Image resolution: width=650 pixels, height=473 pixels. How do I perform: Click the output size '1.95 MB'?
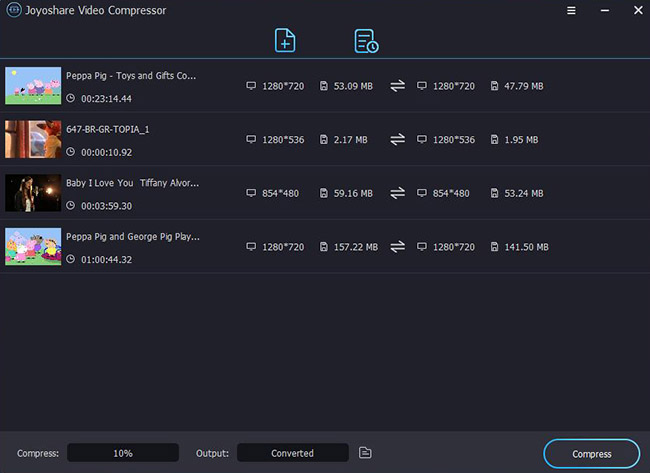click(521, 140)
